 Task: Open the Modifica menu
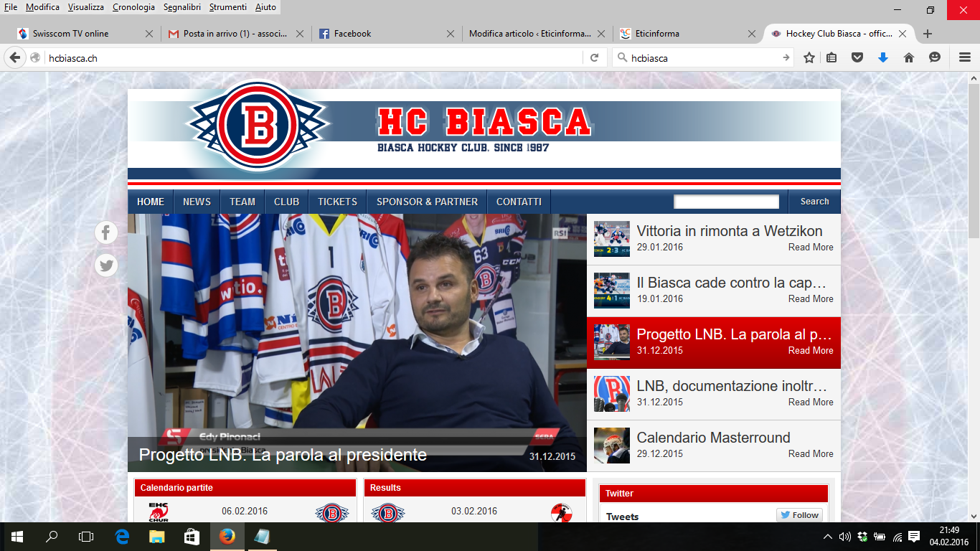pyautogui.click(x=42, y=7)
